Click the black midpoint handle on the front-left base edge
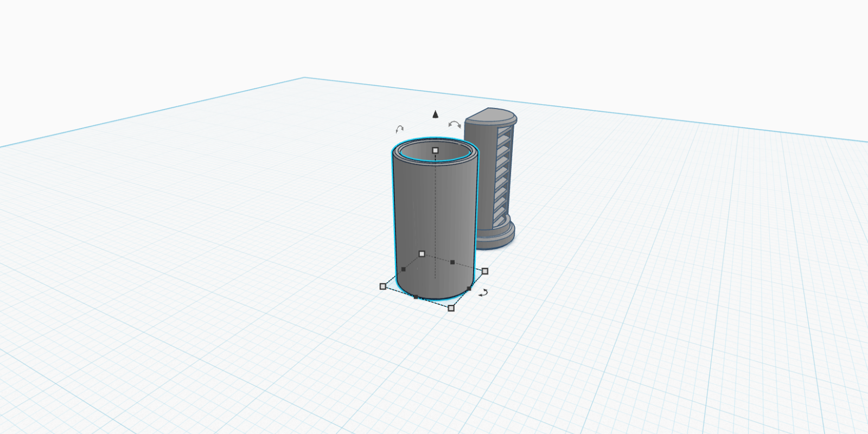This screenshot has height=434, width=868. (x=416, y=297)
